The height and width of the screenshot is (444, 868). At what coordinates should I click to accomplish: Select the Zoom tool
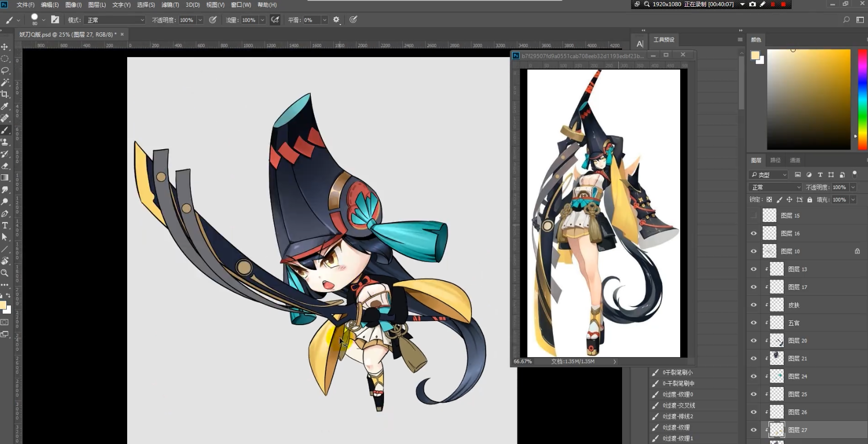(5, 273)
